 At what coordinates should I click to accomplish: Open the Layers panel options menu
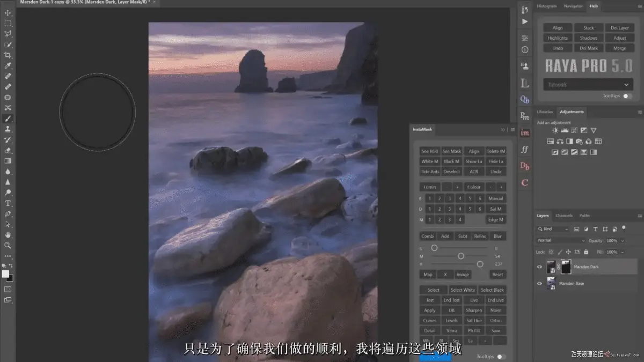[639, 216]
